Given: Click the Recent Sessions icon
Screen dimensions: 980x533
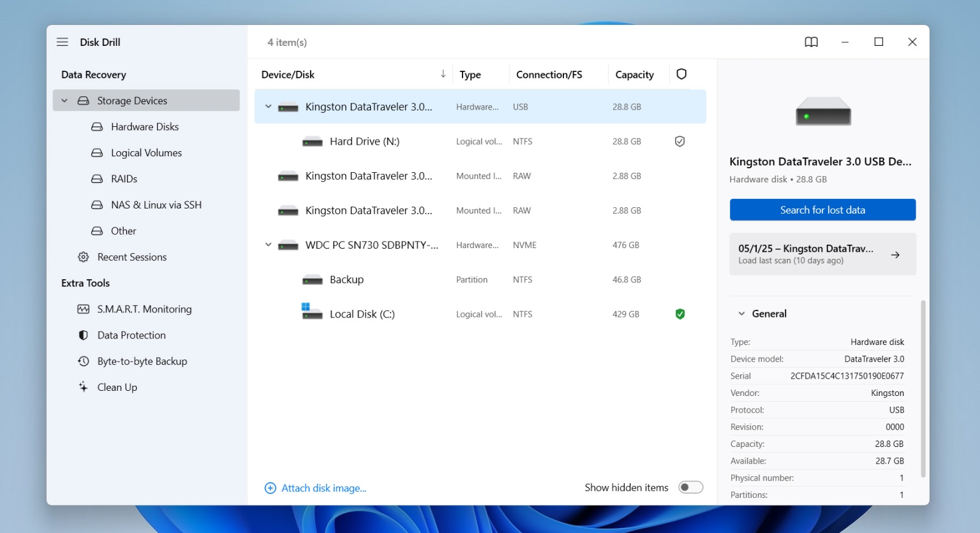Looking at the screenshot, I should coord(83,257).
